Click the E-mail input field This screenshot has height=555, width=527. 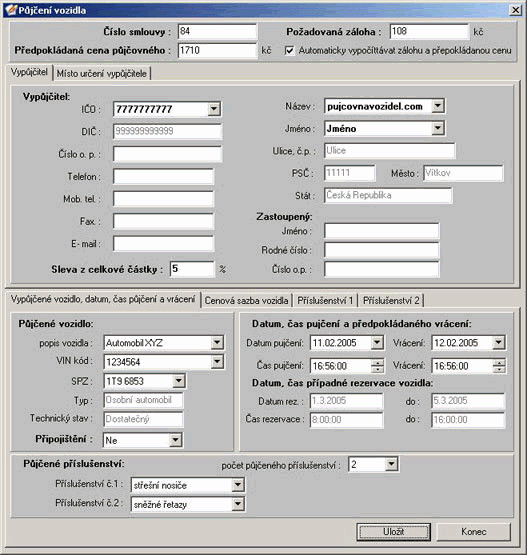click(164, 244)
